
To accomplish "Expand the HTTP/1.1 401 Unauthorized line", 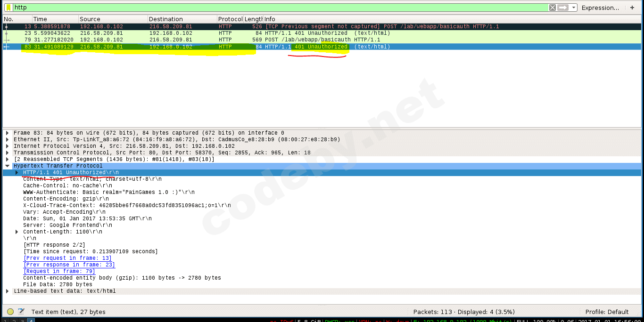I will tap(17, 173).
